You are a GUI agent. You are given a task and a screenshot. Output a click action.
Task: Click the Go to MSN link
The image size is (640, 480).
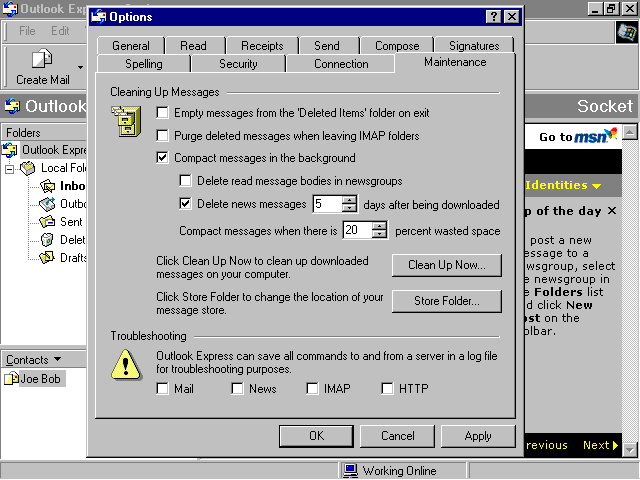577,136
